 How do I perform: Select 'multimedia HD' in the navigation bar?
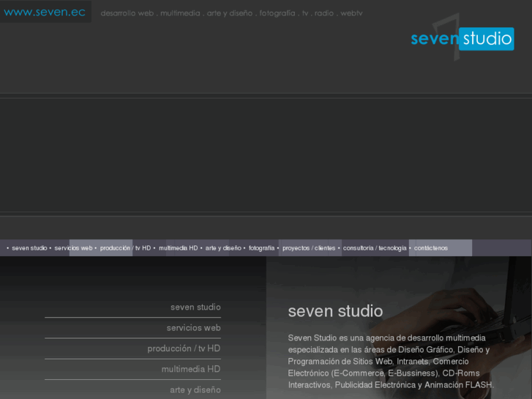tap(178, 248)
